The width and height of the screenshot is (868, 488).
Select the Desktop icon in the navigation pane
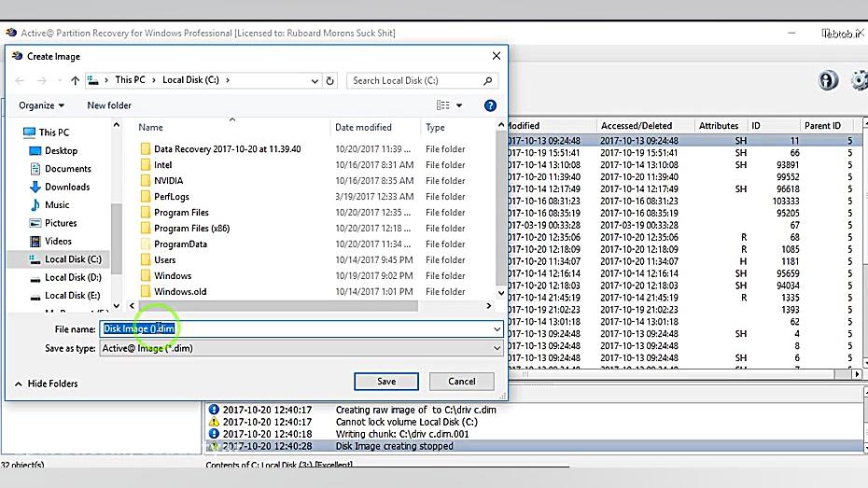coord(35,150)
